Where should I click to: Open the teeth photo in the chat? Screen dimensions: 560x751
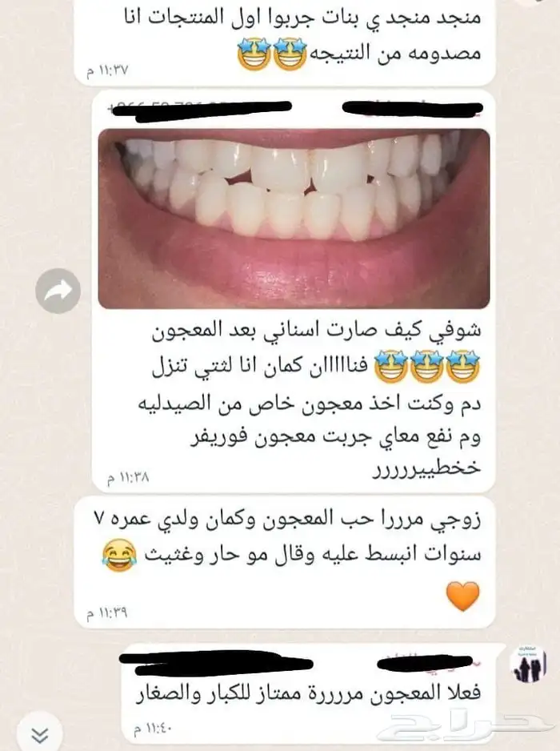click(294, 219)
